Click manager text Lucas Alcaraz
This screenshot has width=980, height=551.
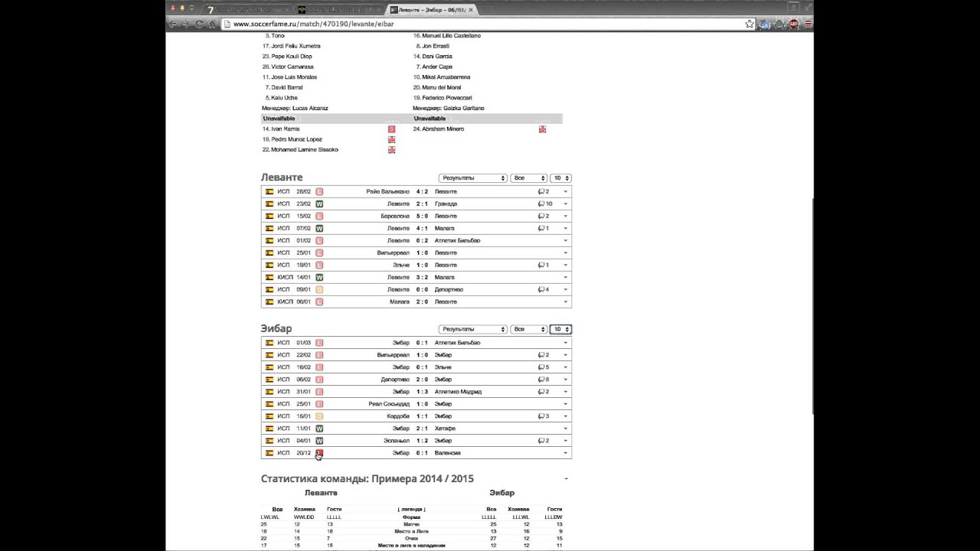pos(310,109)
